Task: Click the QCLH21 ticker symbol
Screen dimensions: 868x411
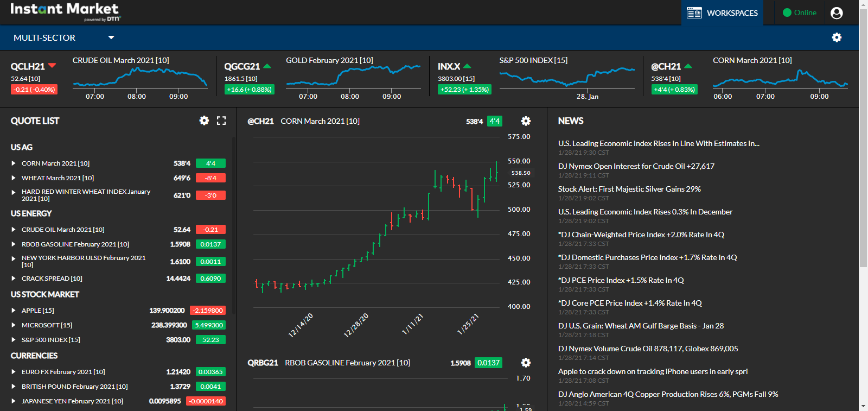Action: (x=28, y=66)
